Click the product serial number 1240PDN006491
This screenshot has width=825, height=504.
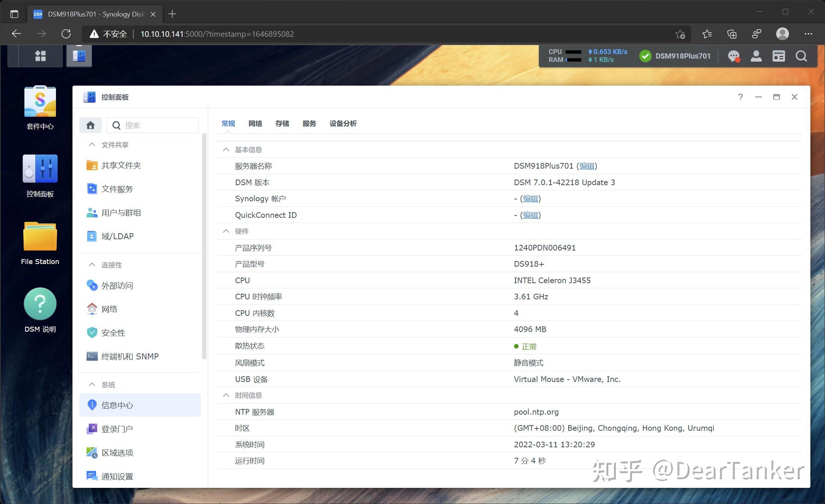544,248
